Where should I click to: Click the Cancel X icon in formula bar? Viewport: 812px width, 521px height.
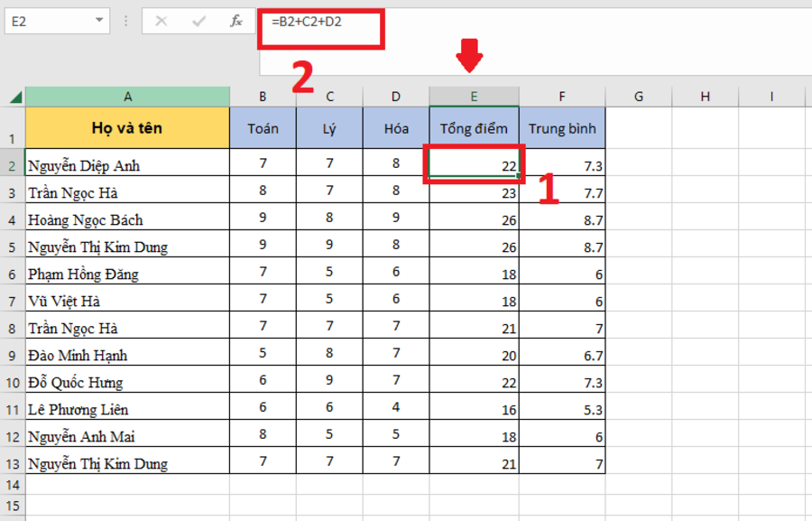click(161, 21)
